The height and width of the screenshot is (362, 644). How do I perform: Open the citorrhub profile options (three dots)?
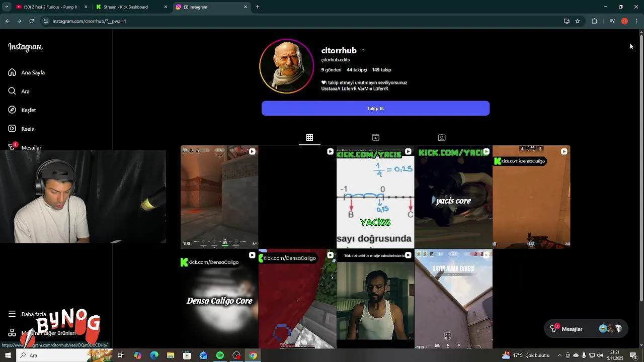(362, 50)
